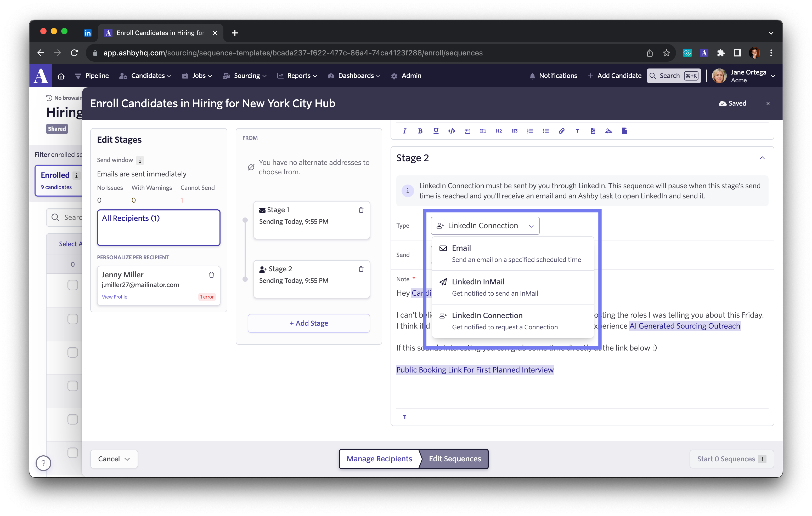Insert a numbered list from the toolbar
The height and width of the screenshot is (516, 812).
point(530,131)
